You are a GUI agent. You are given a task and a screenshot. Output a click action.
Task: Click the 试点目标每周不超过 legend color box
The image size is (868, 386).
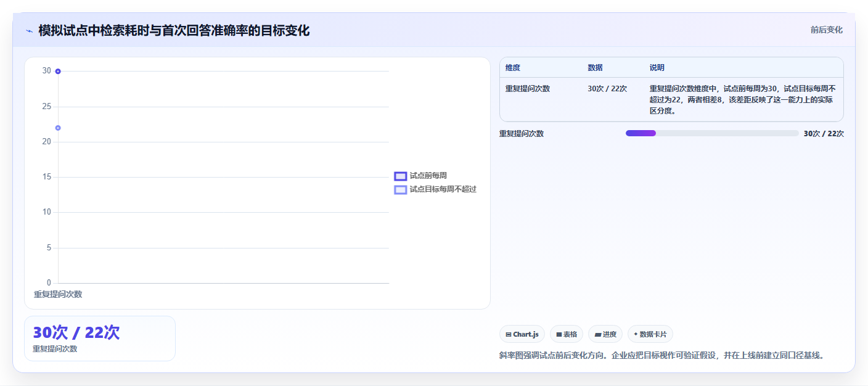401,190
